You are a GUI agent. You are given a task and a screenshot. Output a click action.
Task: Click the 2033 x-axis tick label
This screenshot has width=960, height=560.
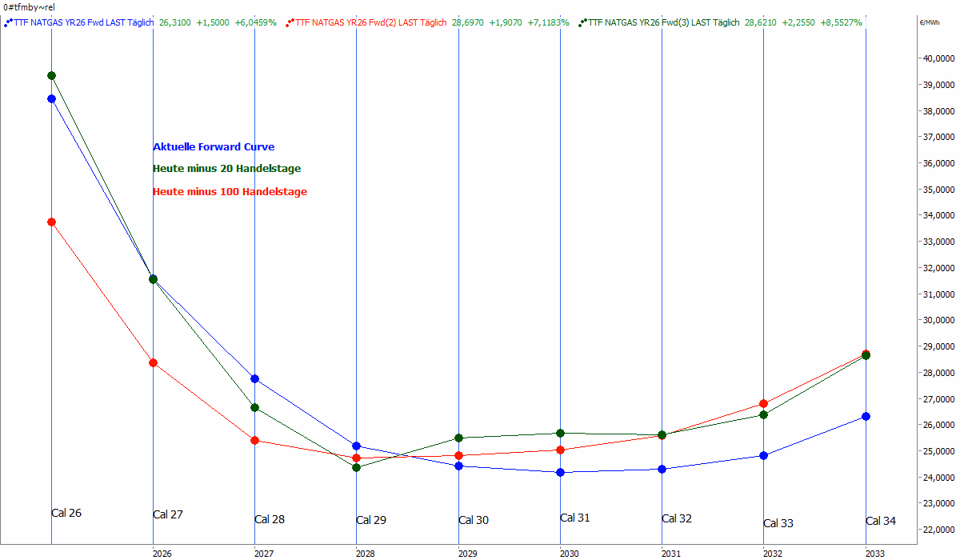pyautogui.click(x=874, y=554)
